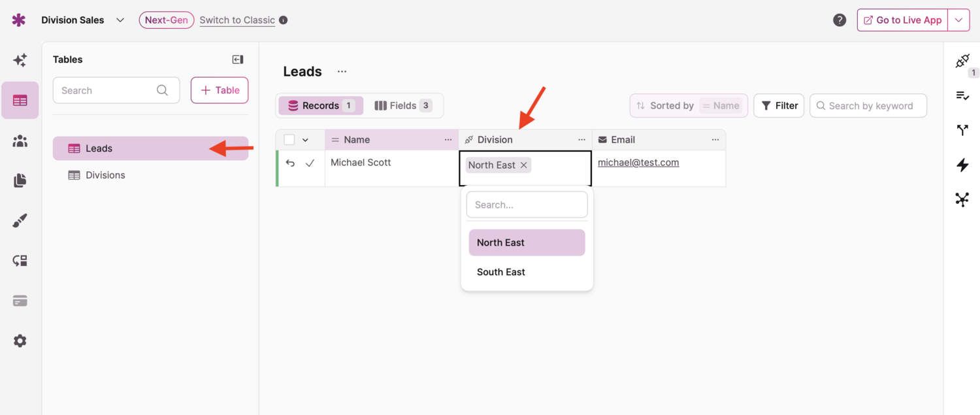The image size is (980, 415).
Task: Open the Settings gear icon
Action: coord(20,341)
